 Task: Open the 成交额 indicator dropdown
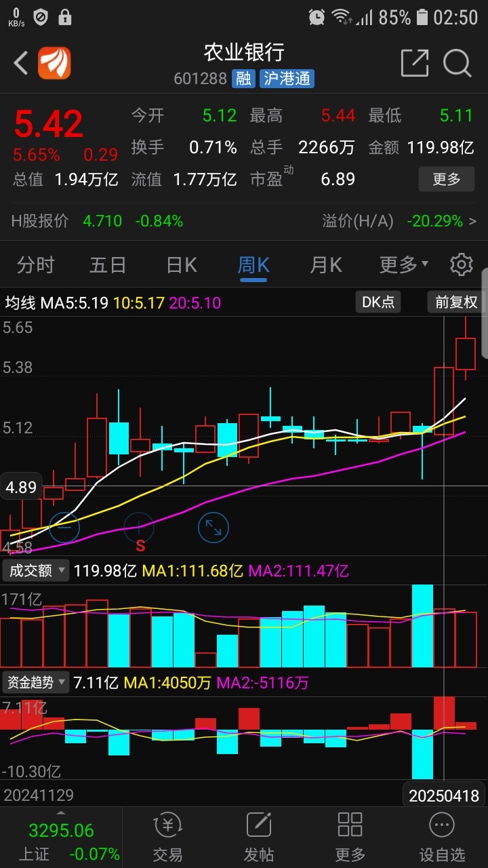37,570
